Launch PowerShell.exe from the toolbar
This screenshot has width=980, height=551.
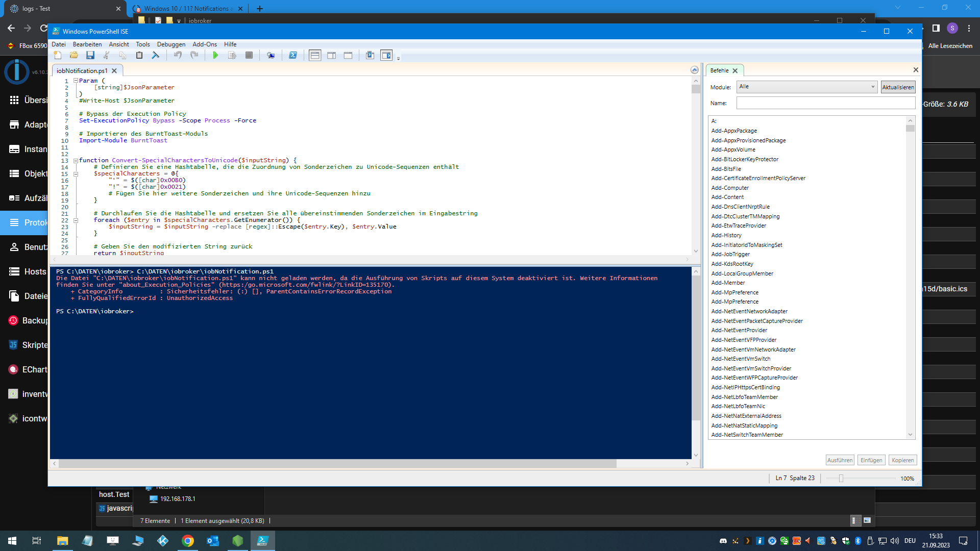click(x=293, y=55)
